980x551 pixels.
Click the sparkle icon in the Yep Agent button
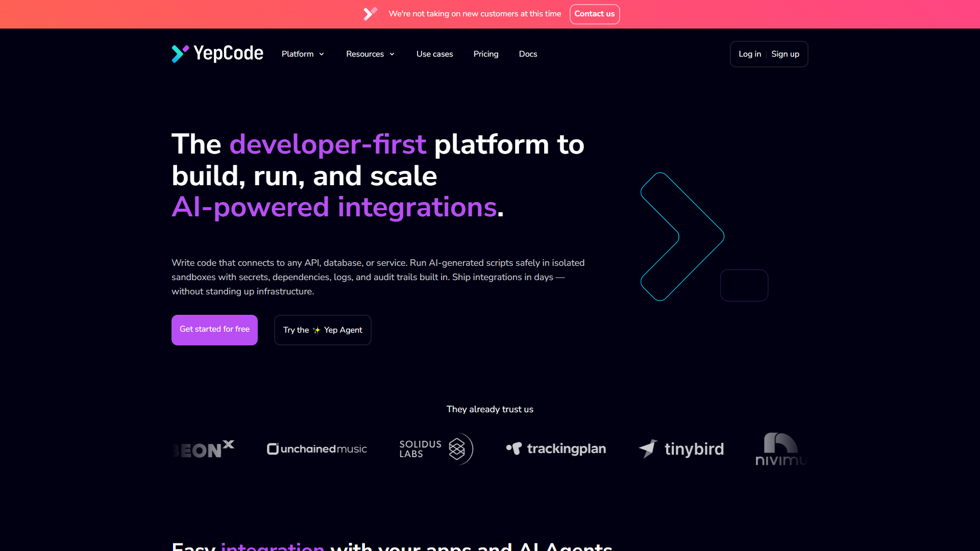coord(316,330)
